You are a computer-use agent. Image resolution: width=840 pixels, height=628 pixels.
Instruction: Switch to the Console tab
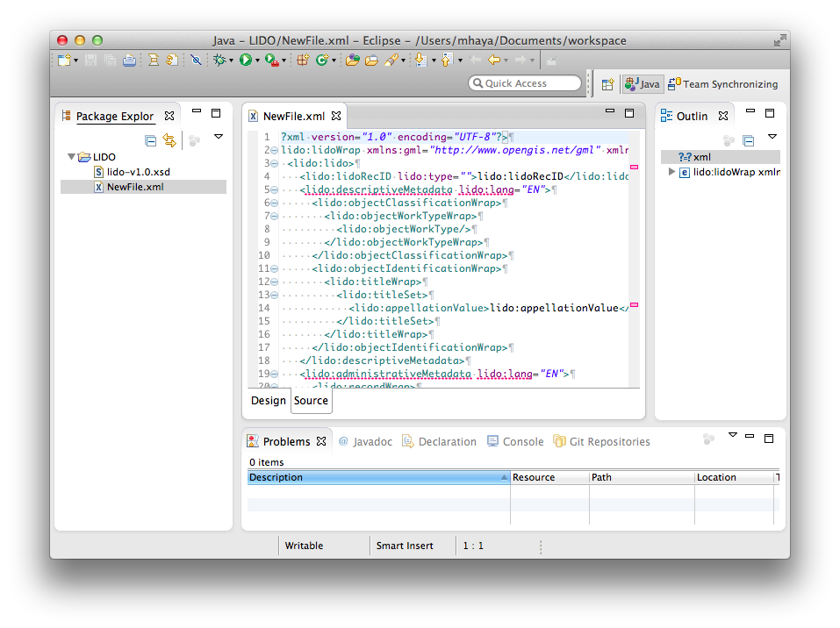click(x=523, y=441)
